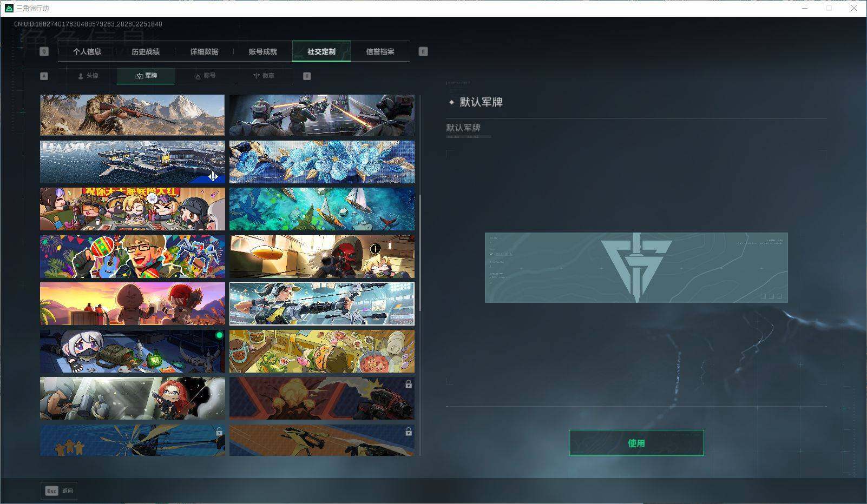Image resolution: width=867 pixels, height=504 pixels.
Task: Click the 三角洲行动 app icon in title bar
Action: (x=9, y=8)
